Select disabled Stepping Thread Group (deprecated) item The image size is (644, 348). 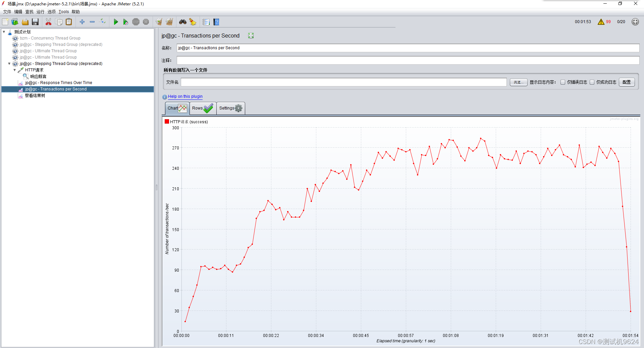61,45
